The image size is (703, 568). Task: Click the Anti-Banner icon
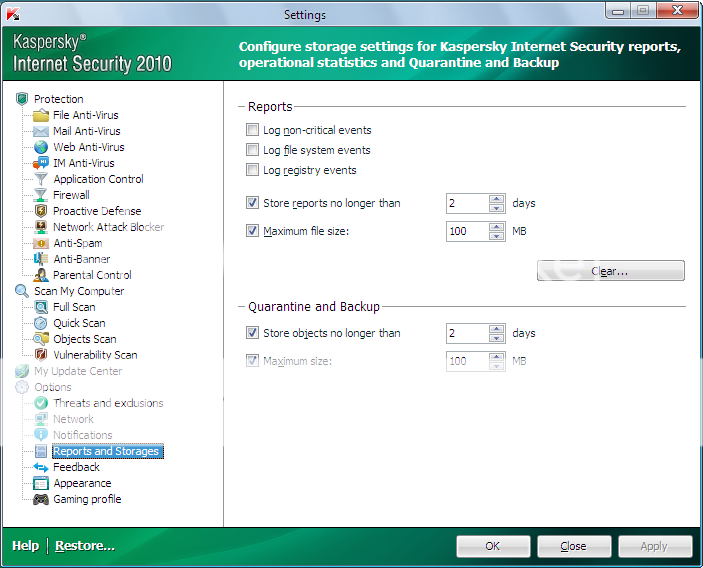point(41,259)
